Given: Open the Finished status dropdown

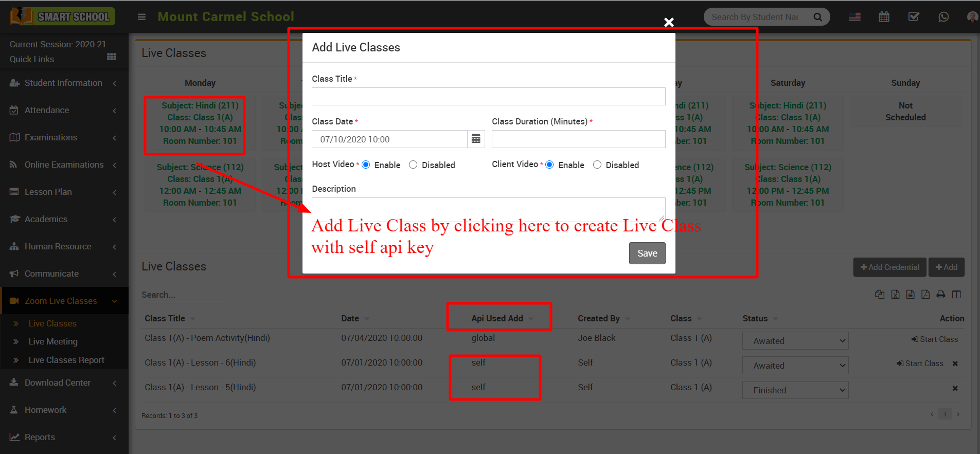Looking at the screenshot, I should 795,390.
